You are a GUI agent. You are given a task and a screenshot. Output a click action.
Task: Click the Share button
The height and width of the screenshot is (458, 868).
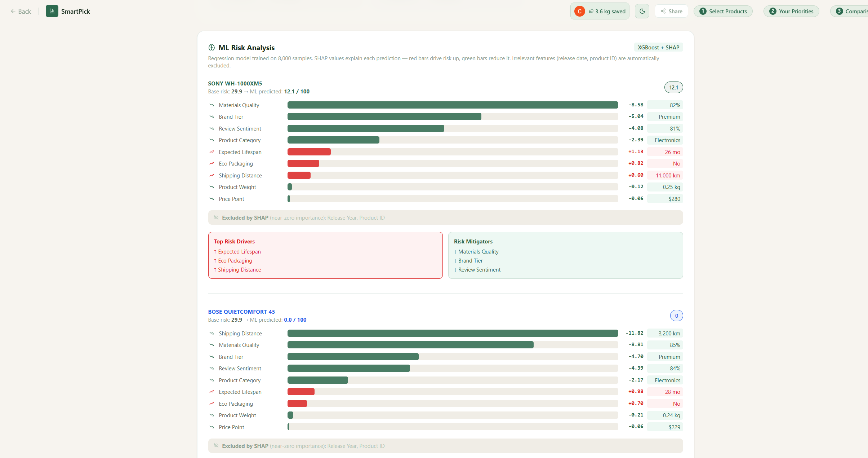pyautogui.click(x=671, y=11)
